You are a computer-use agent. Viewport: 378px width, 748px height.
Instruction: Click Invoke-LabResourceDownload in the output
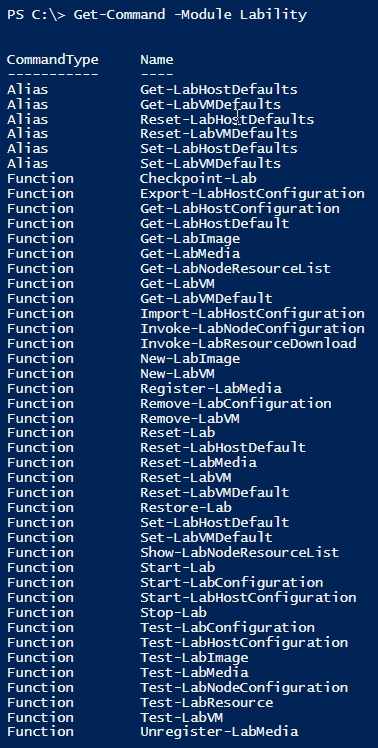(248, 343)
